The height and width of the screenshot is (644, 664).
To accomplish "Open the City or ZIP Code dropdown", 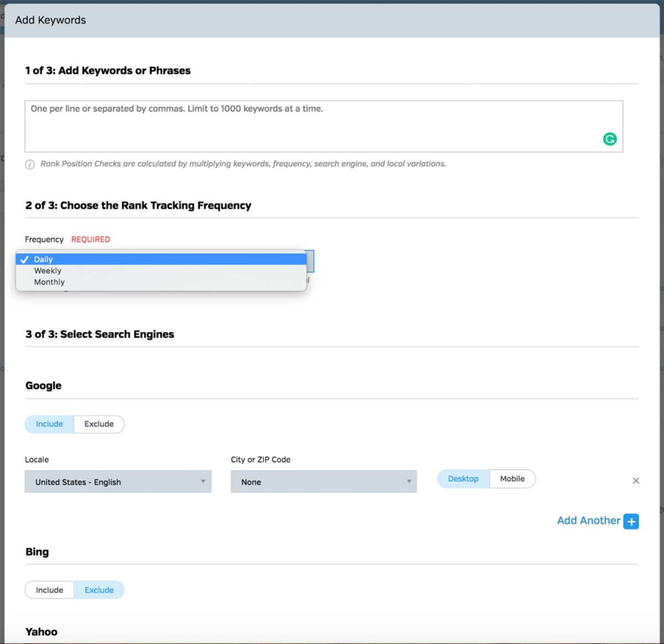I will pos(324,482).
